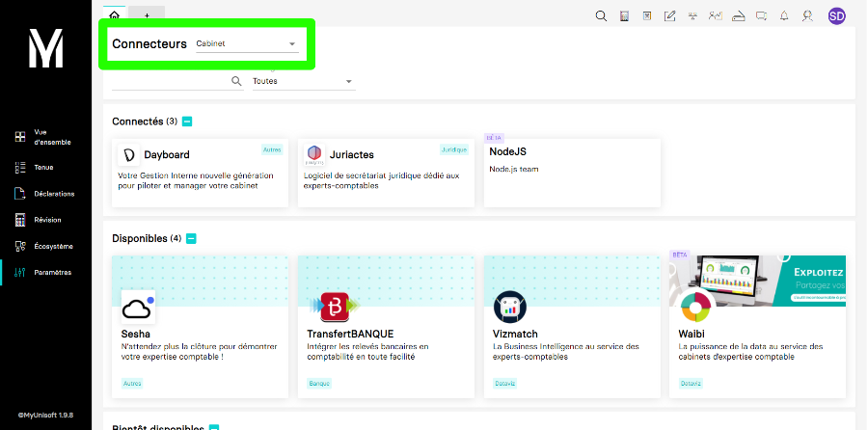
Task: Collapse the Connectés section
Action: coord(187,121)
